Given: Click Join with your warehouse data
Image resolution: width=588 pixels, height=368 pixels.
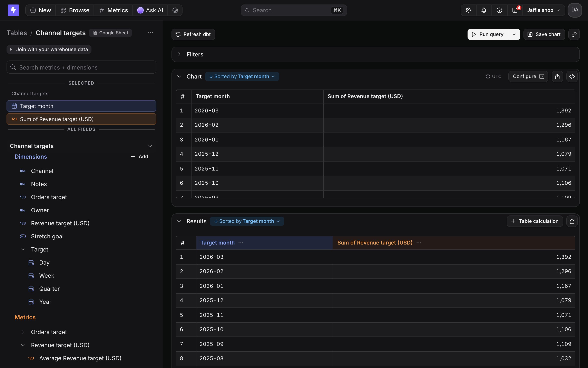Looking at the screenshot, I should [x=49, y=49].
